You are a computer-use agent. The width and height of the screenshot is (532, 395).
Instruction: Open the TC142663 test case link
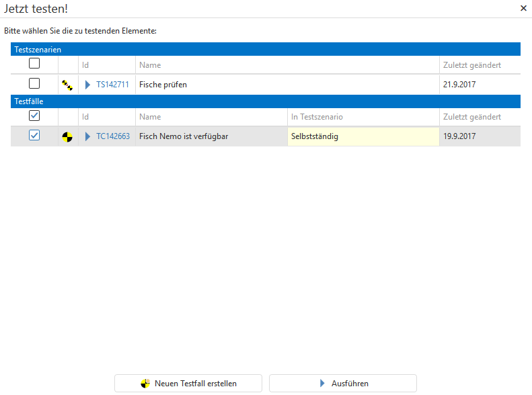113,136
